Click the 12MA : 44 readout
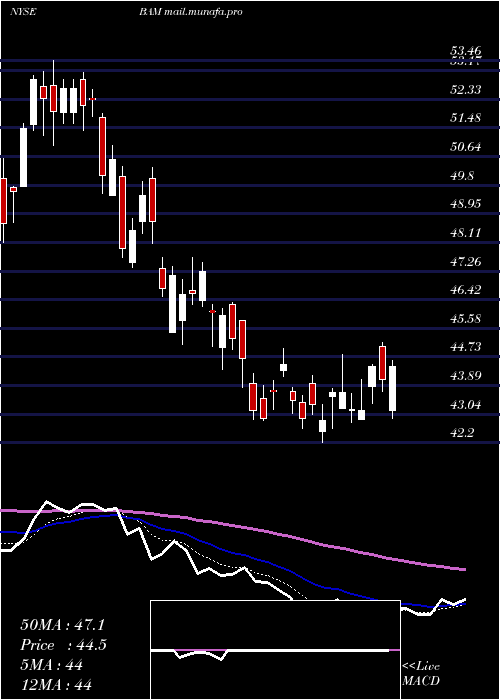This screenshot has width=500, height=700. pos(56,684)
